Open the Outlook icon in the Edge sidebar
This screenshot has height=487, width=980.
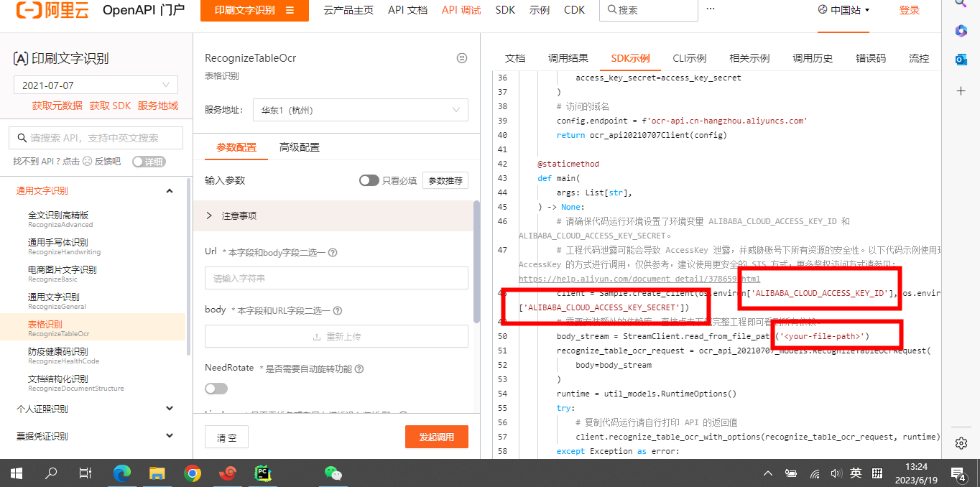(961, 60)
